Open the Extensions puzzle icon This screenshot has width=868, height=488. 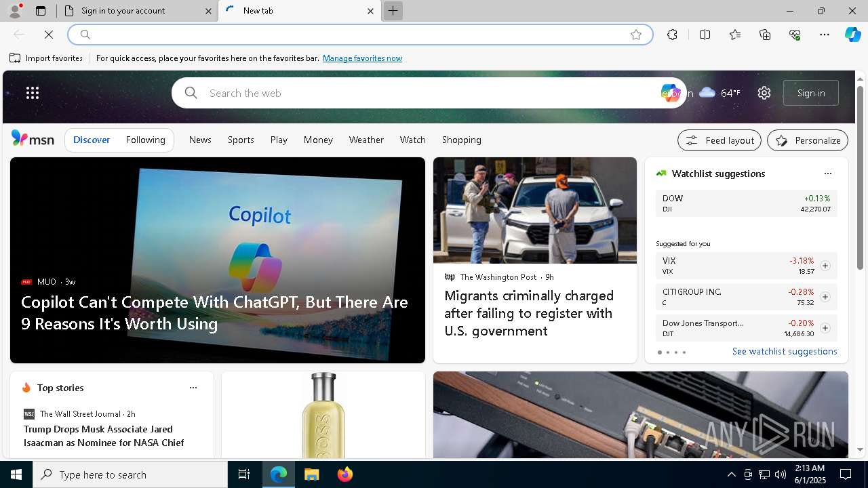[672, 35]
